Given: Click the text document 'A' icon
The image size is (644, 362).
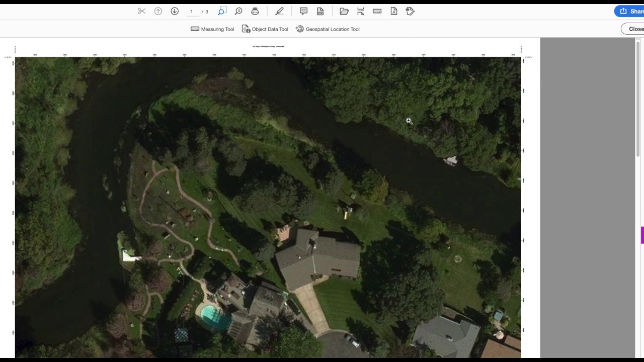Looking at the screenshot, I should [x=393, y=11].
